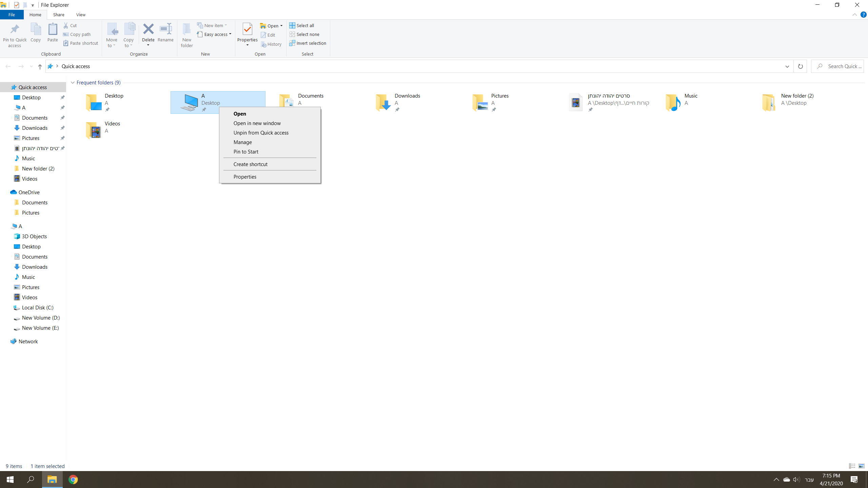This screenshot has height=488, width=868.
Task: Switch to the Share ribbon tab
Action: (x=59, y=15)
